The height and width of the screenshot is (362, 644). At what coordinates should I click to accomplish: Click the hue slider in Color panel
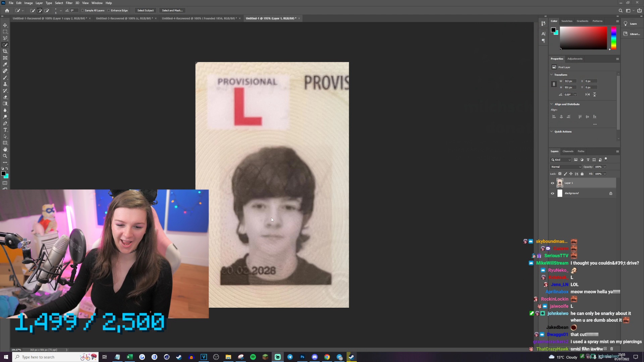[613, 38]
